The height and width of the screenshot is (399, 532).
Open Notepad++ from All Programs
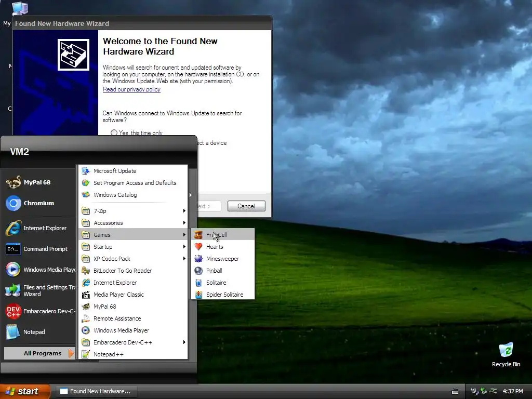point(133,354)
